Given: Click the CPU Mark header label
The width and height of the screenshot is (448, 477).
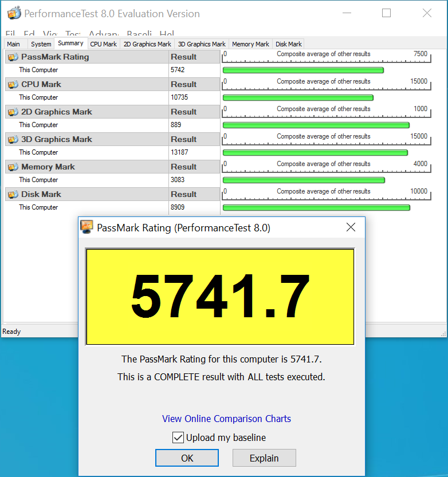Looking at the screenshot, I should tap(41, 84).
